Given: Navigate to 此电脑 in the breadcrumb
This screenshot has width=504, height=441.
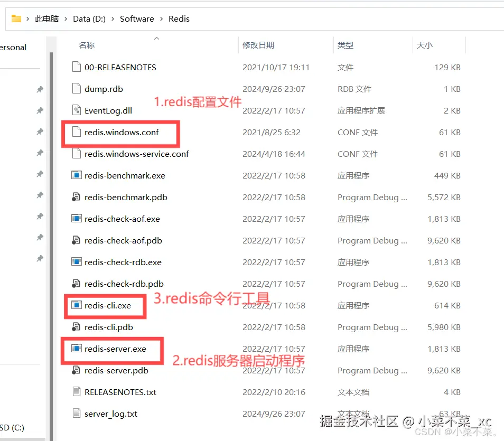Looking at the screenshot, I should coord(47,19).
